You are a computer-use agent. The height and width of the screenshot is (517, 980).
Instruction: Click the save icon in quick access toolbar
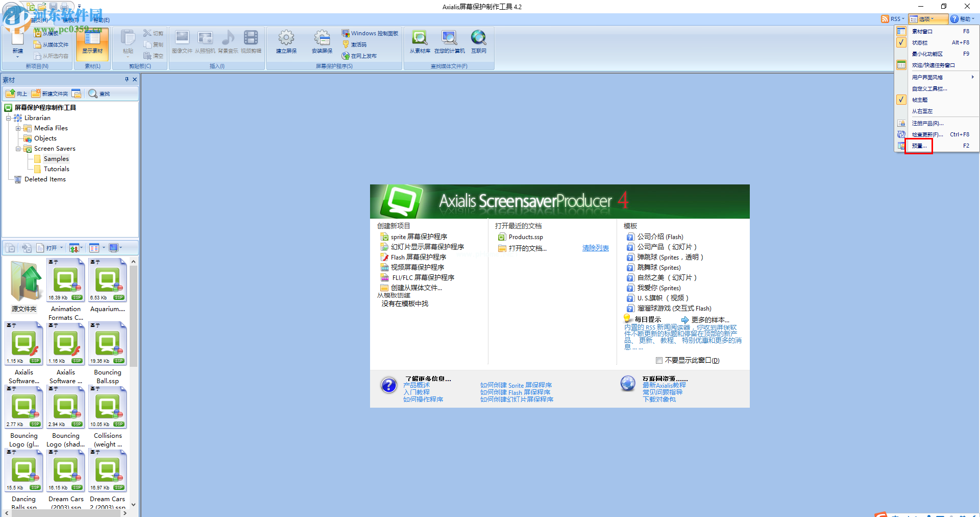coord(54,6)
